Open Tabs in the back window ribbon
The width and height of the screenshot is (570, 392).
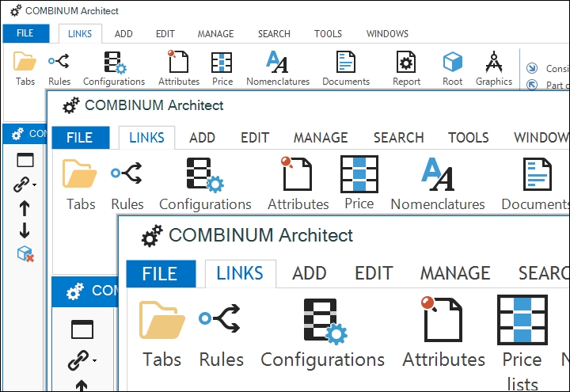click(x=25, y=68)
